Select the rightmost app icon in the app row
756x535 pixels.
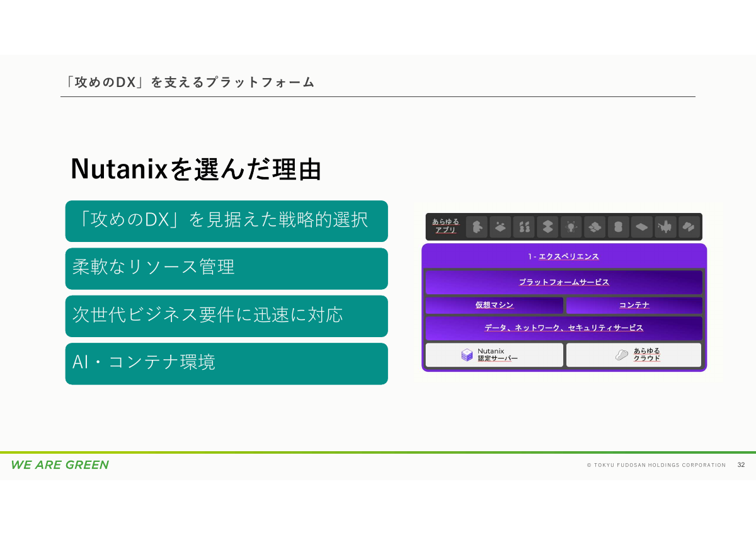(x=688, y=227)
